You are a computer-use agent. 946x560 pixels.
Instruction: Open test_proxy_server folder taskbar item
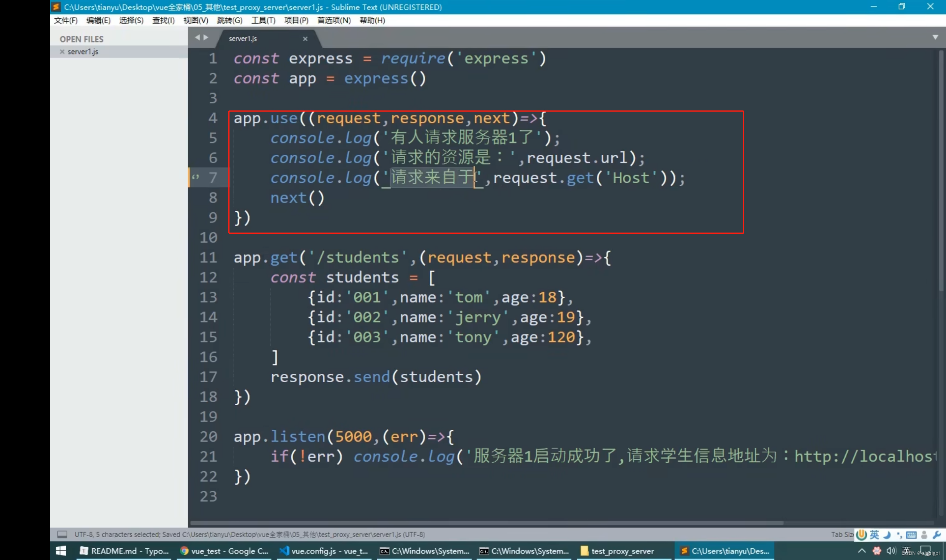624,551
